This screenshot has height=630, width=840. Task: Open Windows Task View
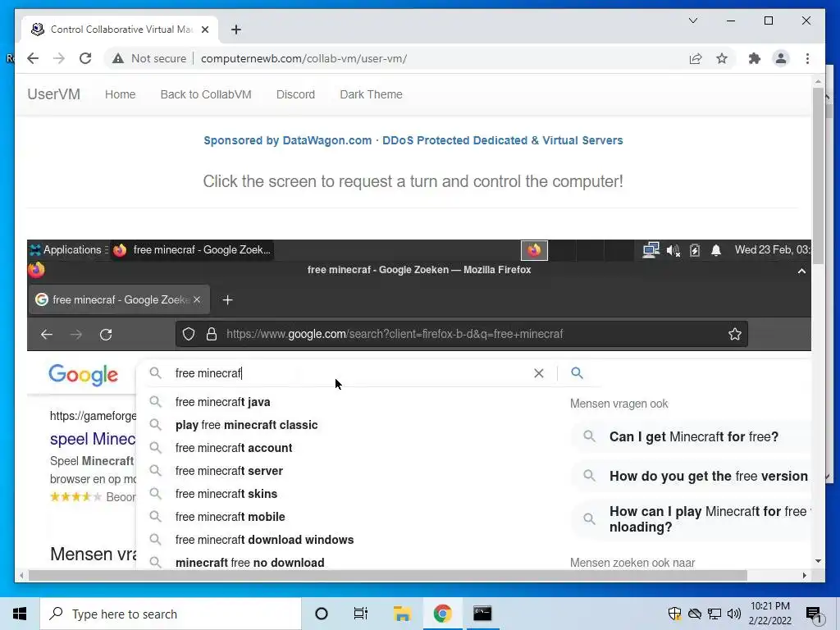tap(361, 614)
